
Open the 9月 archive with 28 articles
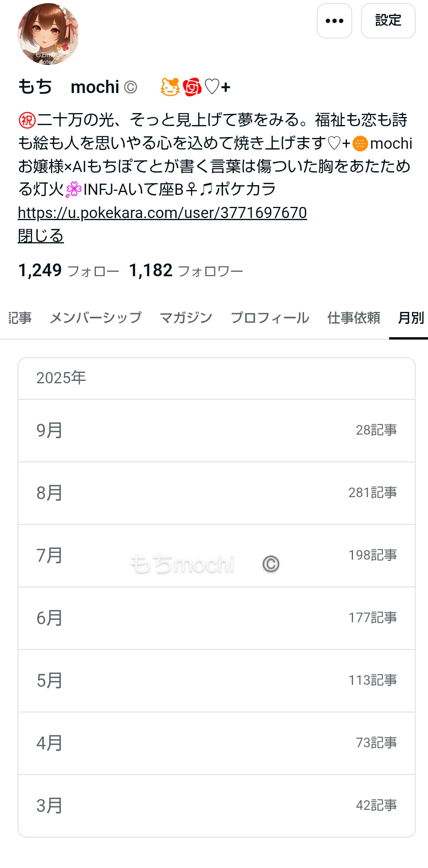tap(217, 431)
